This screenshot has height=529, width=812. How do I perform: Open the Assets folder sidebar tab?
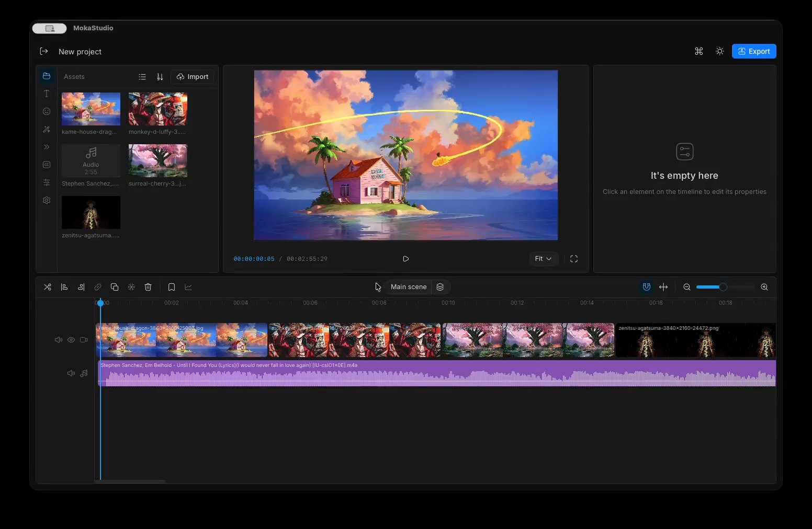click(47, 76)
